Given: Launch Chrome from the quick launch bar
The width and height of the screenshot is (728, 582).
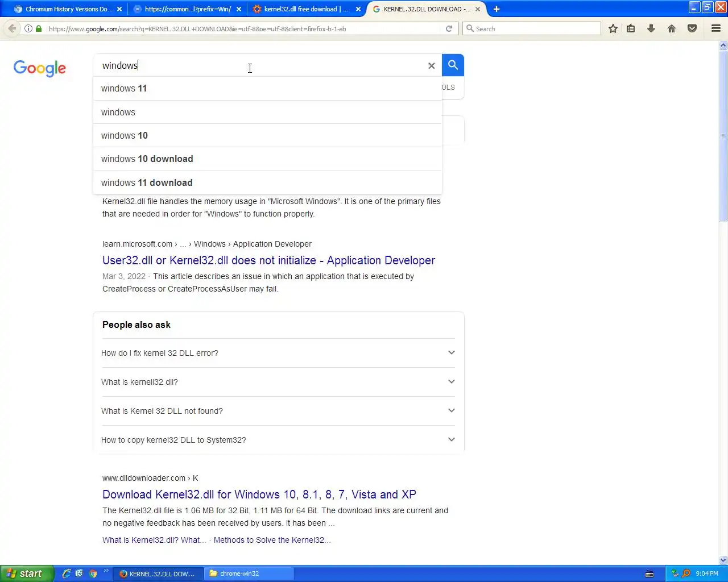Looking at the screenshot, I should coord(93,573).
